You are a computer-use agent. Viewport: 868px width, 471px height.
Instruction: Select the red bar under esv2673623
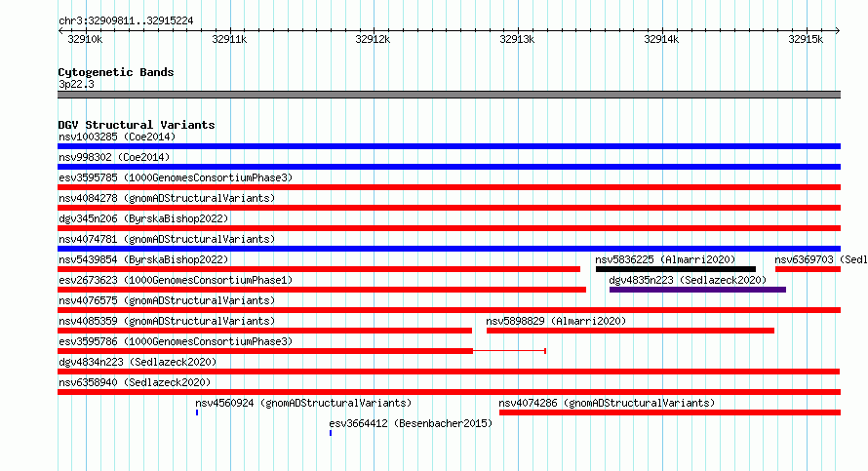pos(322,290)
